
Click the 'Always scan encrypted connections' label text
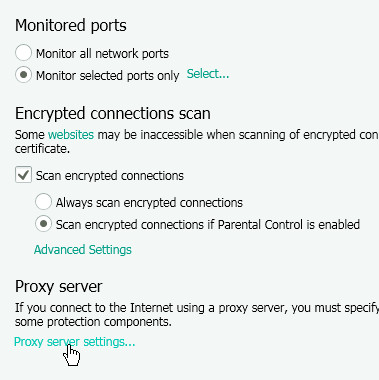[149, 203]
